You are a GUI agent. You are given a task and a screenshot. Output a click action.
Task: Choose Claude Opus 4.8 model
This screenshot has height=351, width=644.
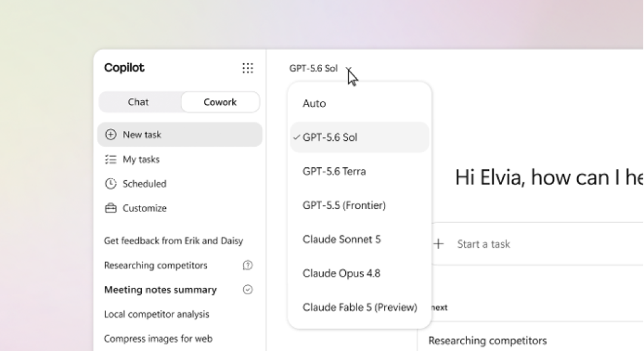coord(360,273)
